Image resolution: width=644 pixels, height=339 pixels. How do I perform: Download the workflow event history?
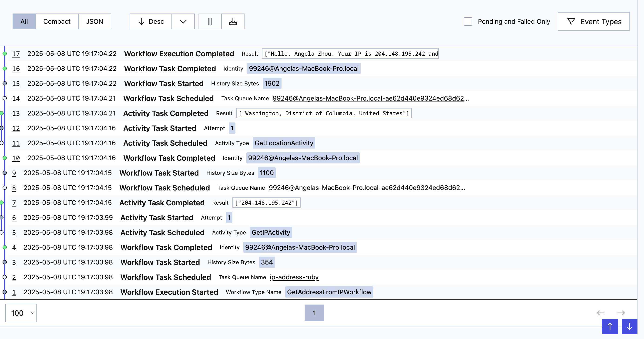[x=233, y=21]
